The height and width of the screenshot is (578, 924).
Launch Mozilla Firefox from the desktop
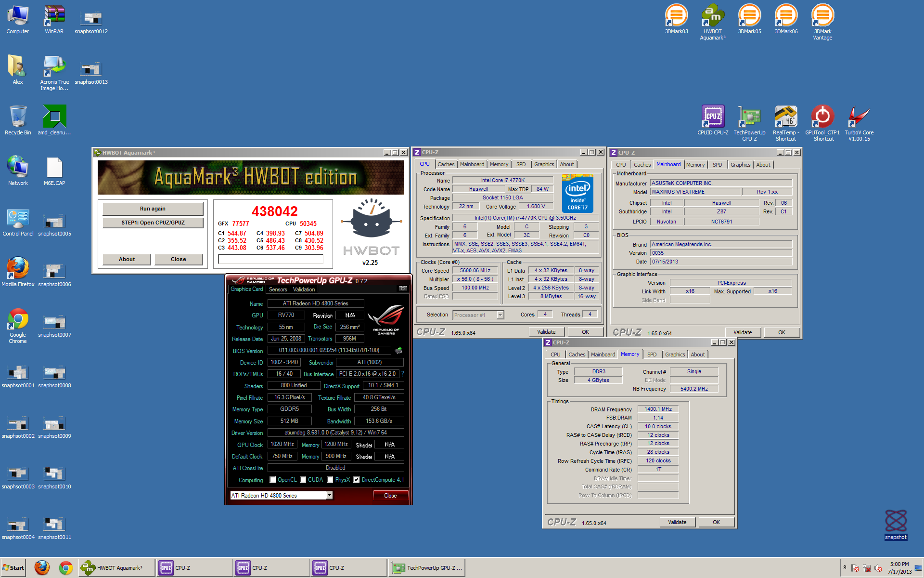(x=18, y=272)
